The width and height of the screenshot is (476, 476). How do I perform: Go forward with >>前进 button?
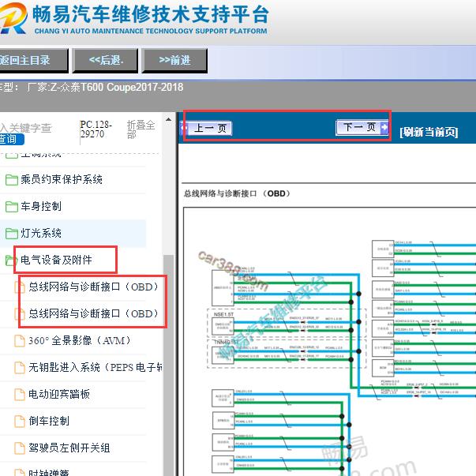(174, 61)
